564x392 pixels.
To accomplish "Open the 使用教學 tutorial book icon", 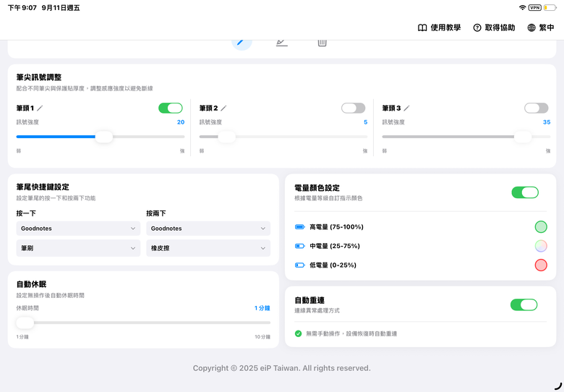I will pyautogui.click(x=422, y=27).
